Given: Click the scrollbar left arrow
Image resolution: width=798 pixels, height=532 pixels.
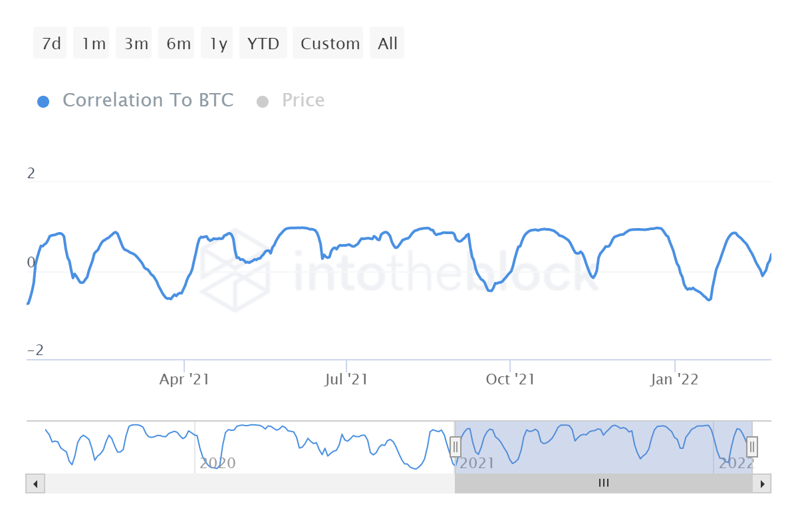Looking at the screenshot, I should coord(35,483).
